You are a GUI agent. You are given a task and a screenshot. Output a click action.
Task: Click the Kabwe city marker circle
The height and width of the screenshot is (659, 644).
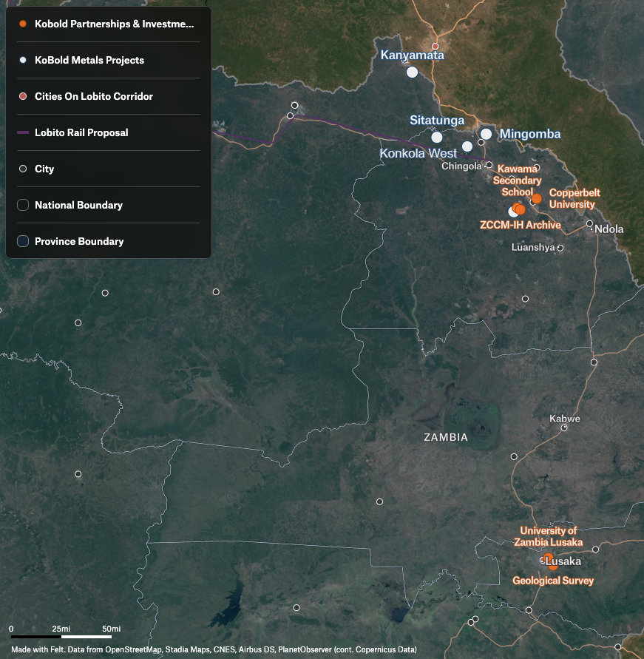coord(565,427)
